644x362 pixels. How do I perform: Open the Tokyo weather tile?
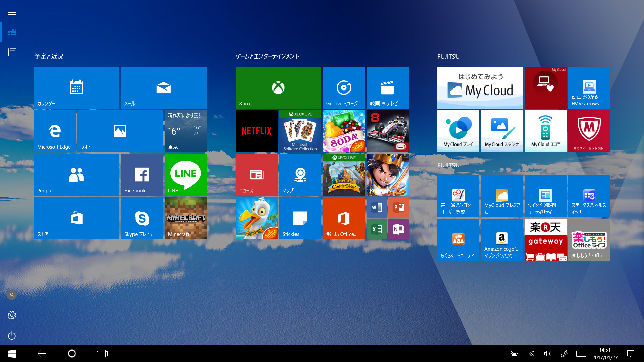click(x=185, y=131)
